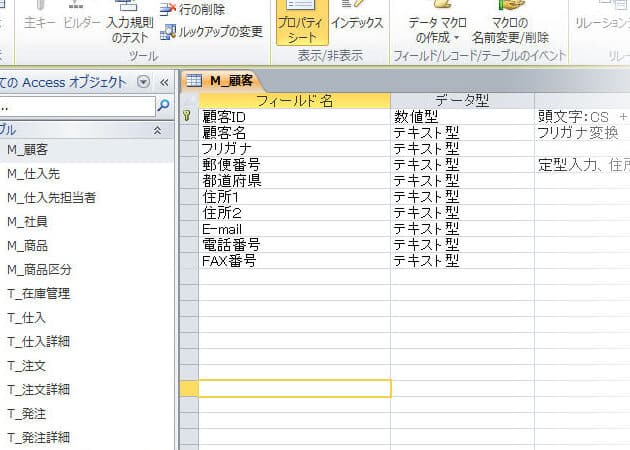Select M_商品区分 table

coord(86,270)
